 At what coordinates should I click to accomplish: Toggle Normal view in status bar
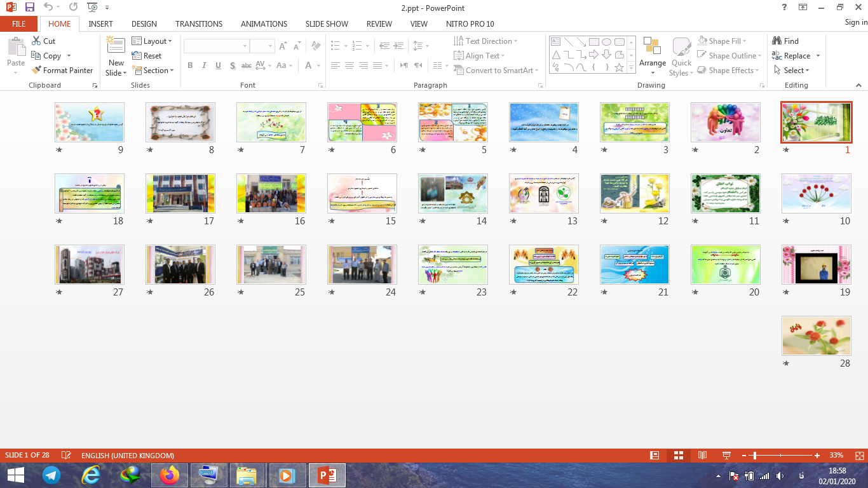click(654, 456)
